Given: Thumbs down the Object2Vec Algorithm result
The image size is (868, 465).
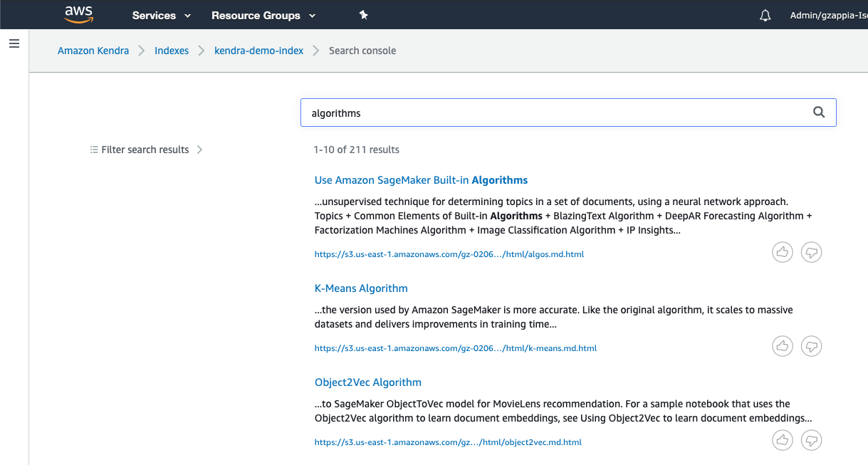Looking at the screenshot, I should 812,440.
